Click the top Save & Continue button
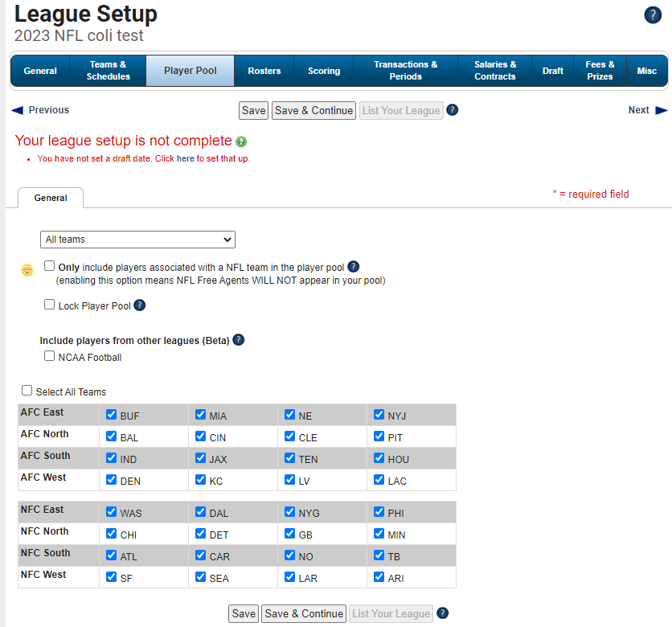672x627 pixels. (313, 111)
